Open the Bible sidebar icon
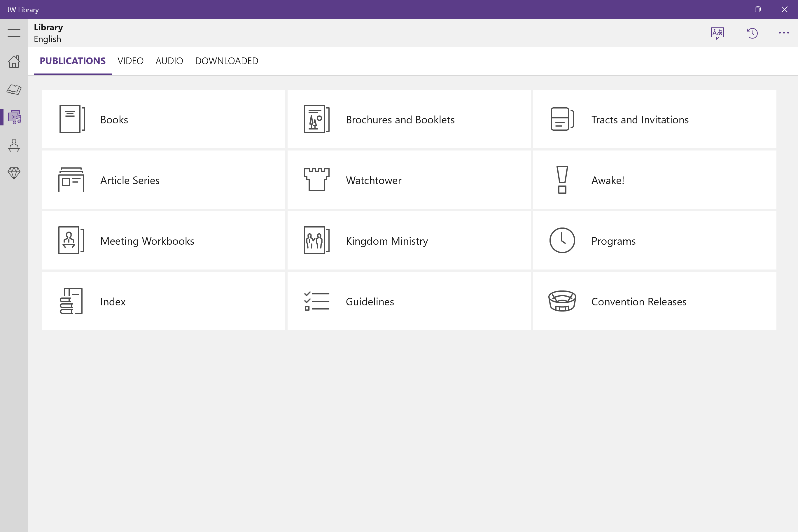The width and height of the screenshot is (798, 532). 14,89
